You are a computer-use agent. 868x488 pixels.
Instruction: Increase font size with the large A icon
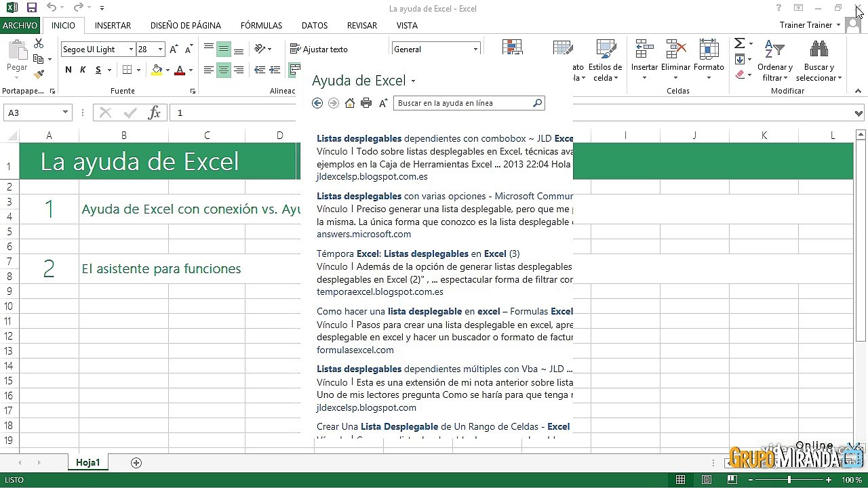coord(174,49)
